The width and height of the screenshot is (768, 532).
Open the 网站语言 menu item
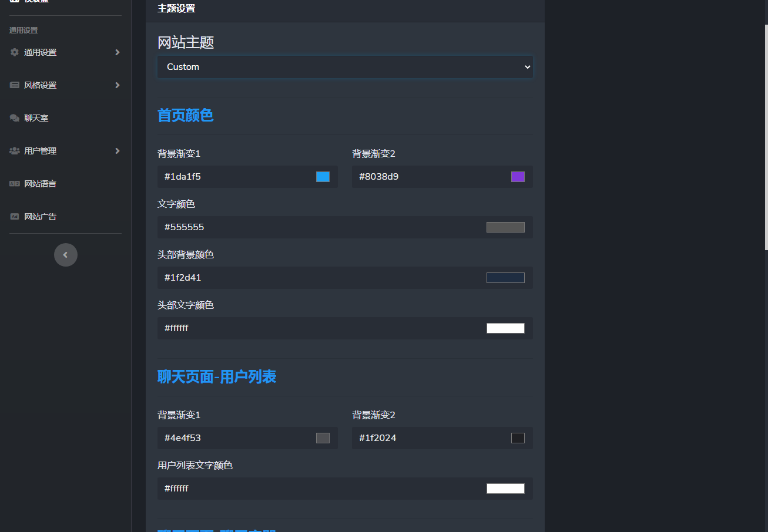pyautogui.click(x=40, y=184)
